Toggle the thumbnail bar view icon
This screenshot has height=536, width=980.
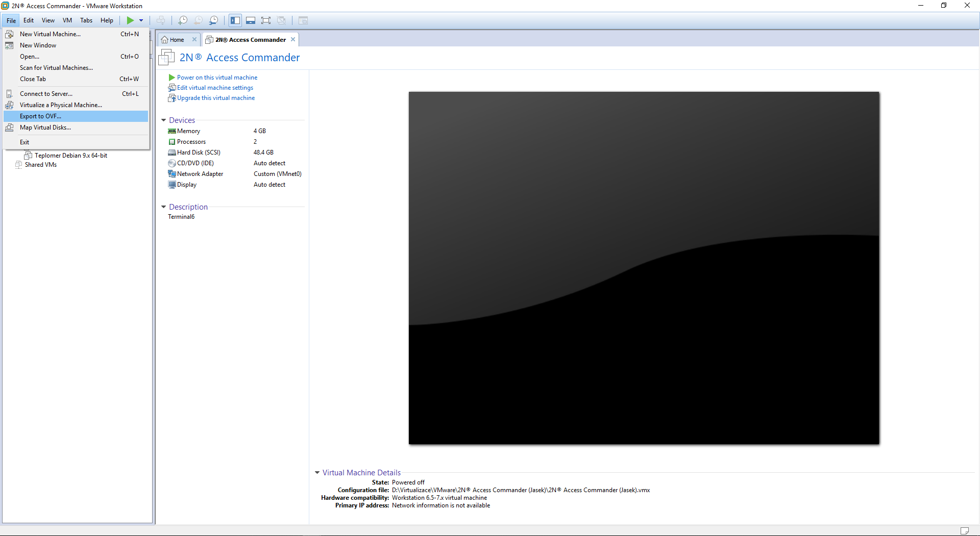[x=251, y=20]
